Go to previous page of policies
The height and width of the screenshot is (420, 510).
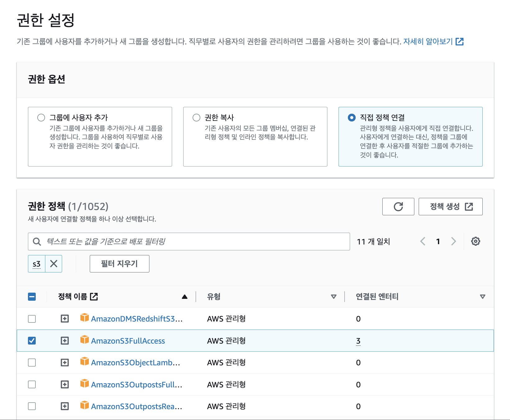point(423,241)
